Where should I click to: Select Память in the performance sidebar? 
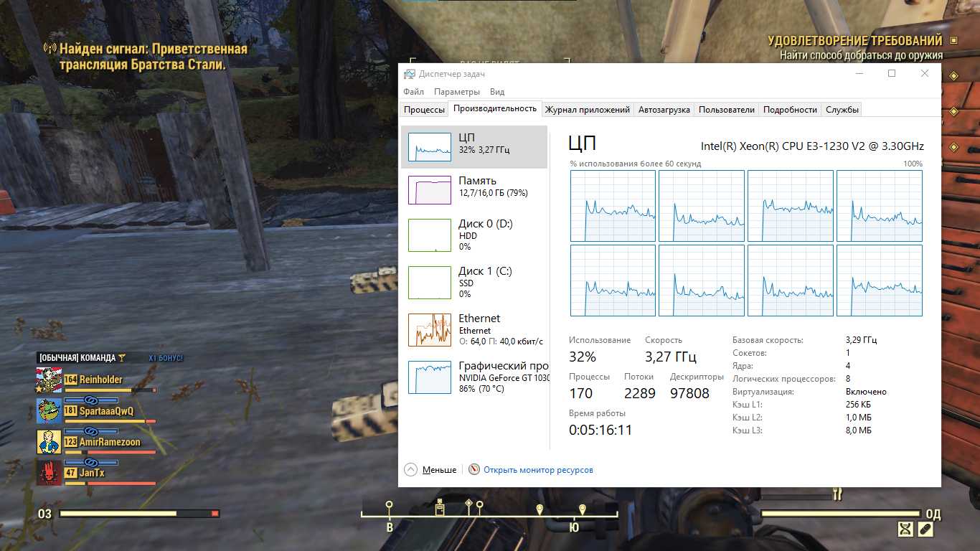474,190
